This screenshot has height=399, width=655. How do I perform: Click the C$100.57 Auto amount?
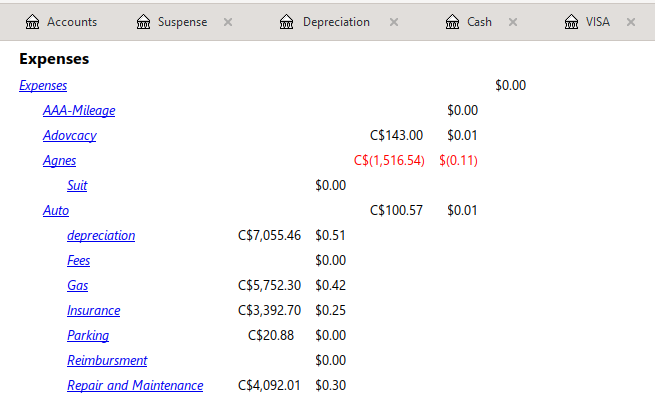pyautogui.click(x=396, y=211)
